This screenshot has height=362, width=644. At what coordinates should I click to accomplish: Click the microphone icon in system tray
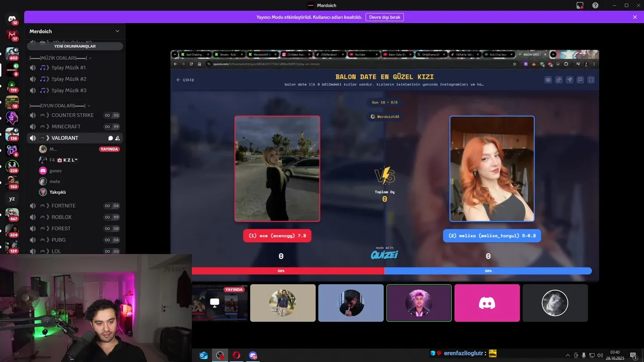[584, 355]
